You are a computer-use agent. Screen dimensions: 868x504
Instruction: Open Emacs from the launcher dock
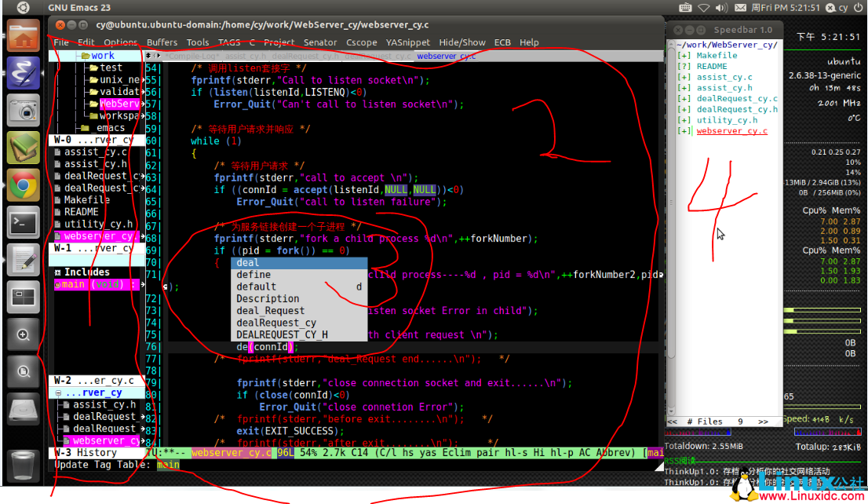pos(24,72)
